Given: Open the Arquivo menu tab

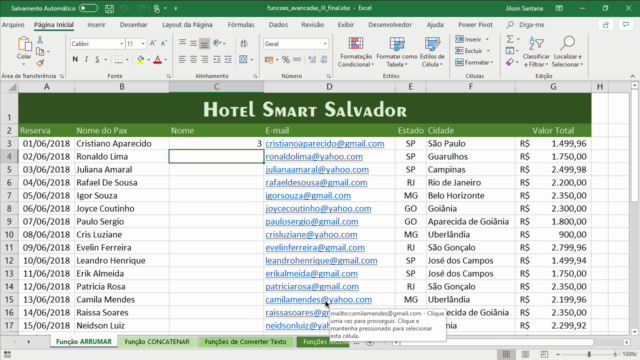Looking at the screenshot, I should tap(13, 24).
